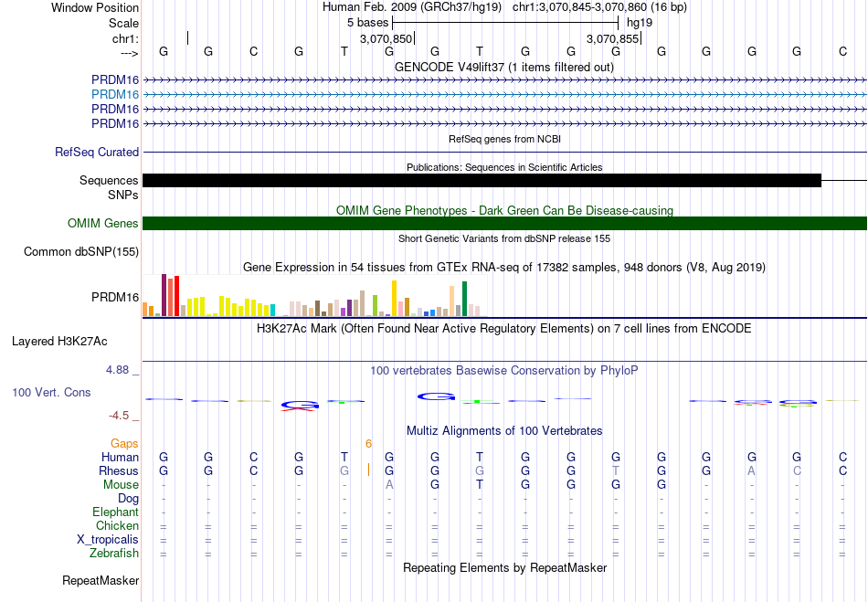This screenshot has height=602, width=868.
Task: Click the RepeatMasker track label
Action: pyautogui.click(x=101, y=581)
